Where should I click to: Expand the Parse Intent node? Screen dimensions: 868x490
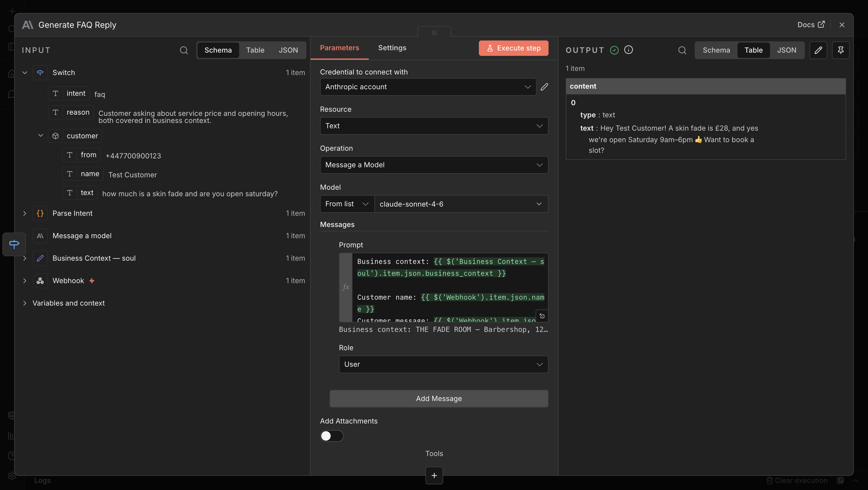pyautogui.click(x=25, y=213)
